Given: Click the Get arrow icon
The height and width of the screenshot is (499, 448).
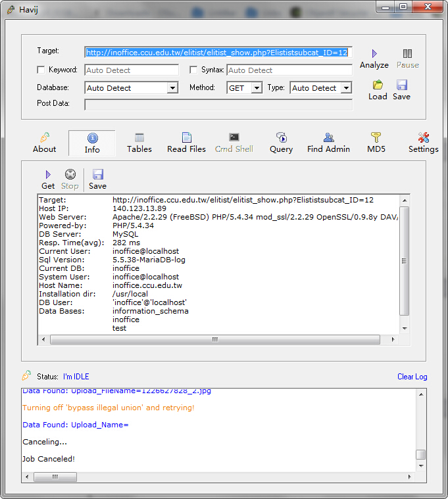Looking at the screenshot, I should [x=48, y=174].
